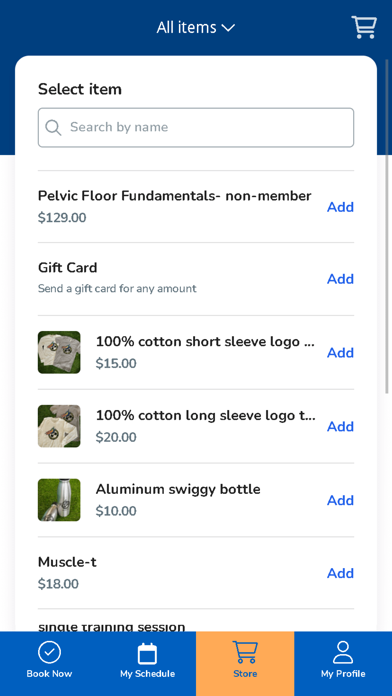Add the long sleeve logo tee

pos(341,426)
